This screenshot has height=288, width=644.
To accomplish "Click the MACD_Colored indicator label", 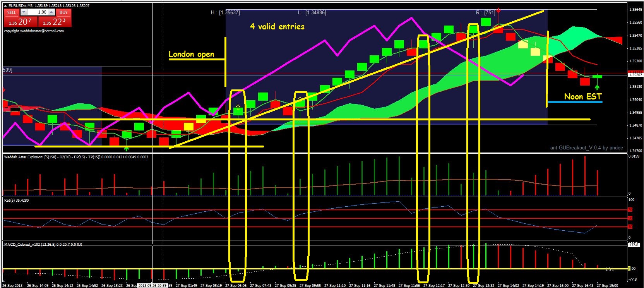I will [43, 244].
